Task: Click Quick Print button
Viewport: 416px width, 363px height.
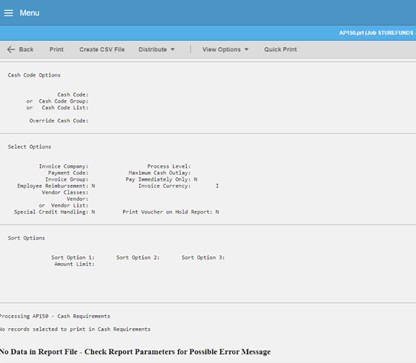Action: (280, 49)
